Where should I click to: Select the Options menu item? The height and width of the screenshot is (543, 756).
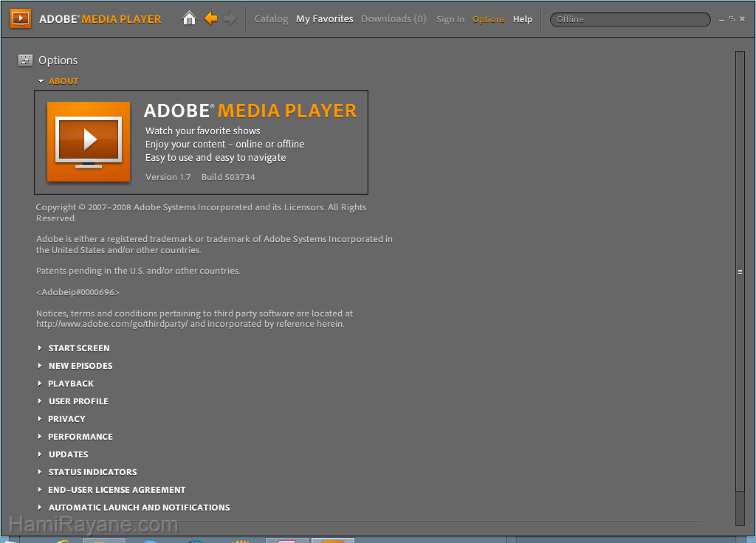[x=489, y=19]
